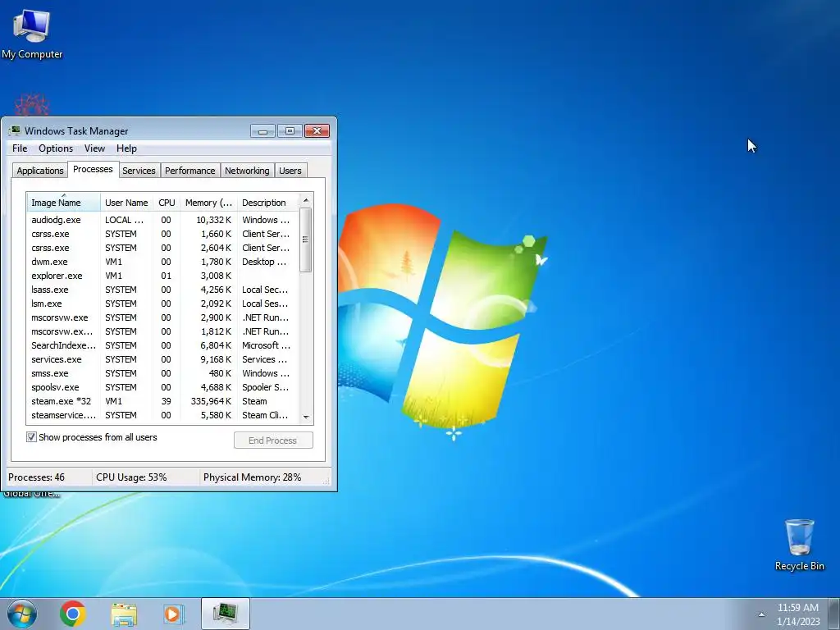
Task: Switch to the Networking tab
Action: click(x=247, y=171)
